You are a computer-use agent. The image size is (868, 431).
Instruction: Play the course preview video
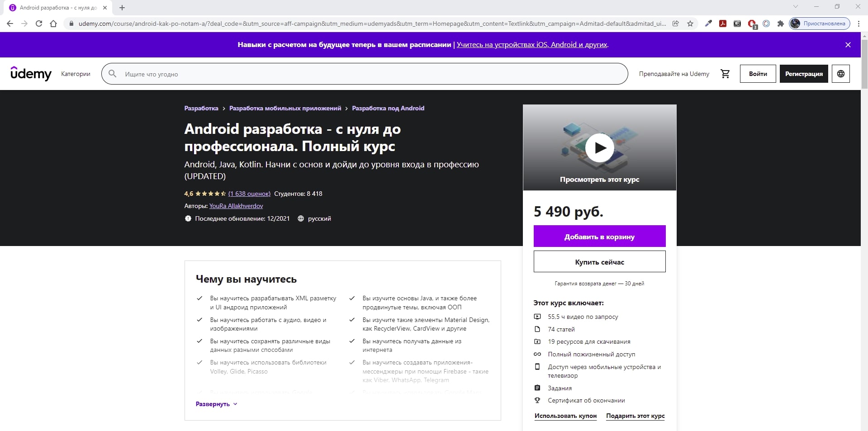599,148
